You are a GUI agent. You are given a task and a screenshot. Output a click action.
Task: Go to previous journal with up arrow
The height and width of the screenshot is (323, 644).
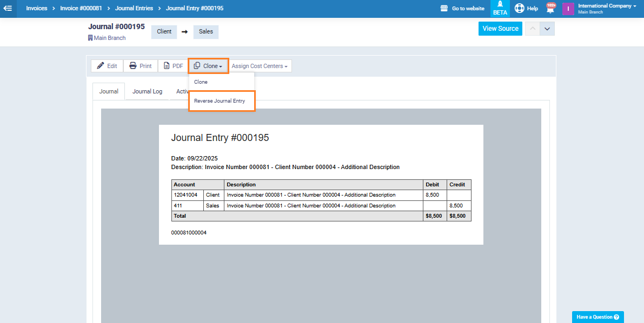point(532,29)
